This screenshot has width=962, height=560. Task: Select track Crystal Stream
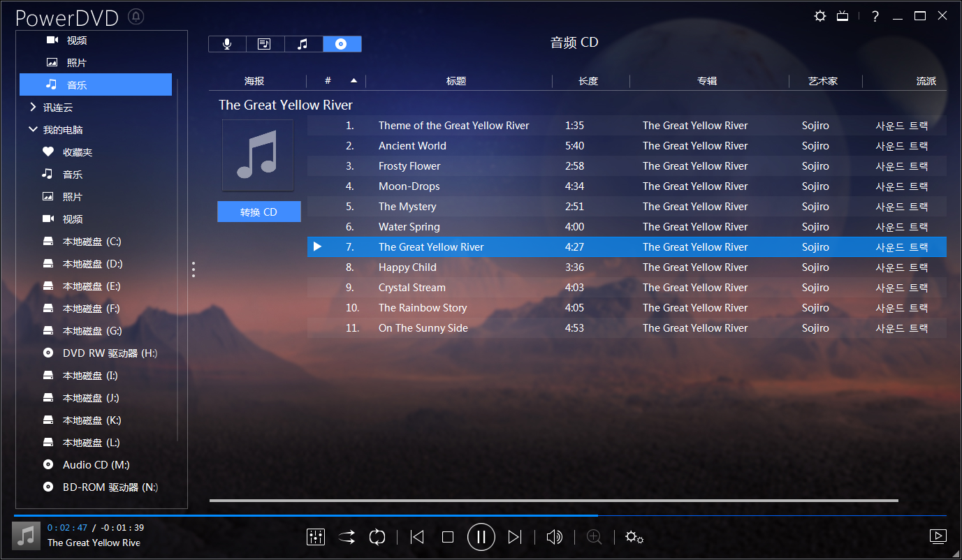pyautogui.click(x=627, y=288)
